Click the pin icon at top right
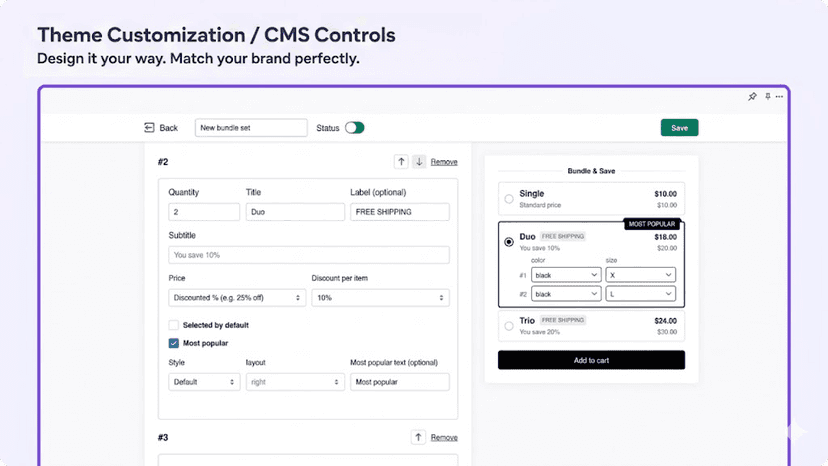This screenshot has width=828, height=466. tap(752, 96)
